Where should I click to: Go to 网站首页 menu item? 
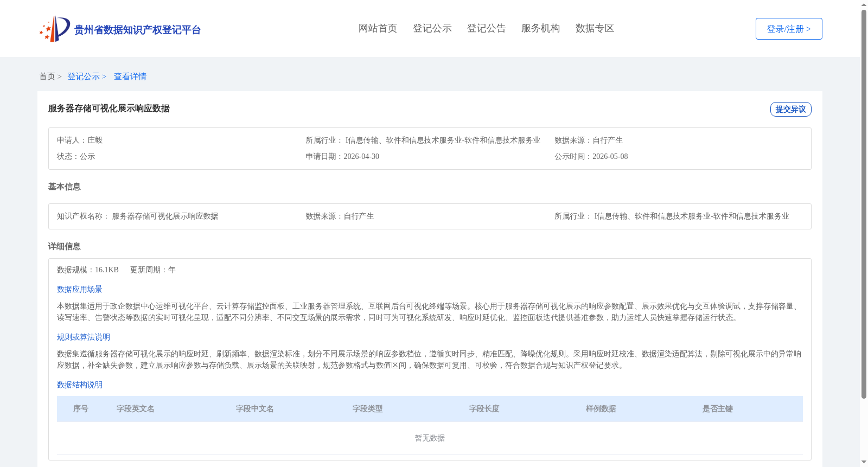point(378,28)
